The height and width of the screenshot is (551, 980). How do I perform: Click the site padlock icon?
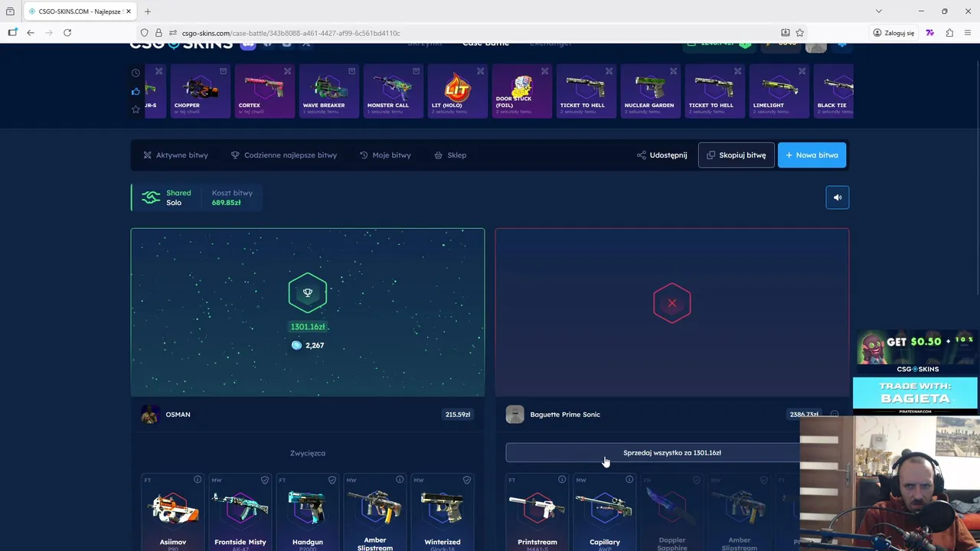point(158,33)
